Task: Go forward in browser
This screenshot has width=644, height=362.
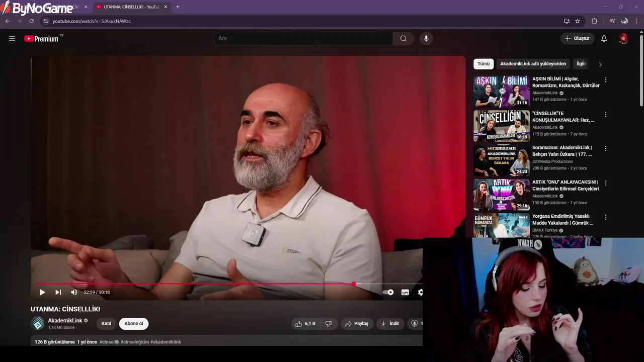Action: [20, 21]
